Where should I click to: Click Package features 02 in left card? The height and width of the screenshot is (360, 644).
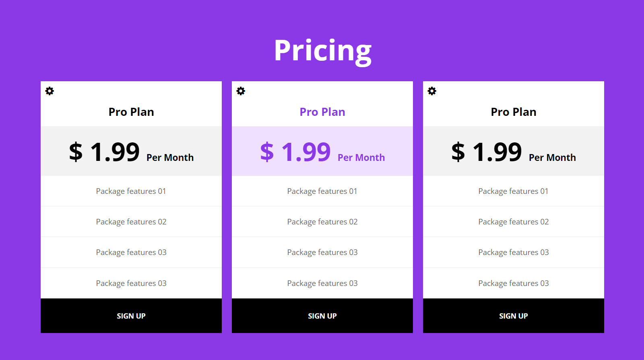(x=131, y=222)
